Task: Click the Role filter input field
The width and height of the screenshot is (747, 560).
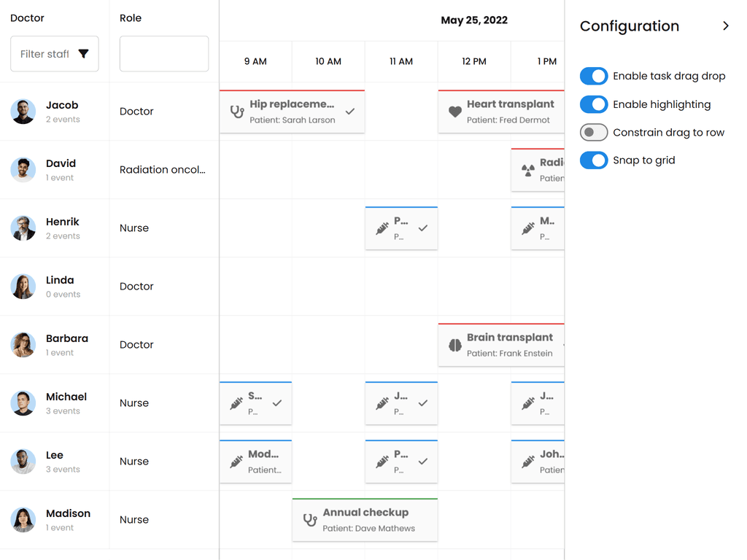Action: (163, 54)
